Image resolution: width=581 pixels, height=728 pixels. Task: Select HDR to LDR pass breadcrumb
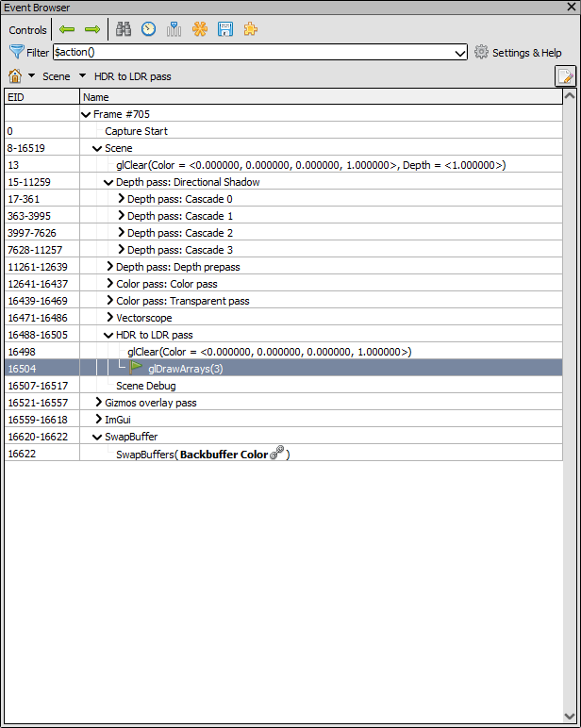(x=132, y=76)
